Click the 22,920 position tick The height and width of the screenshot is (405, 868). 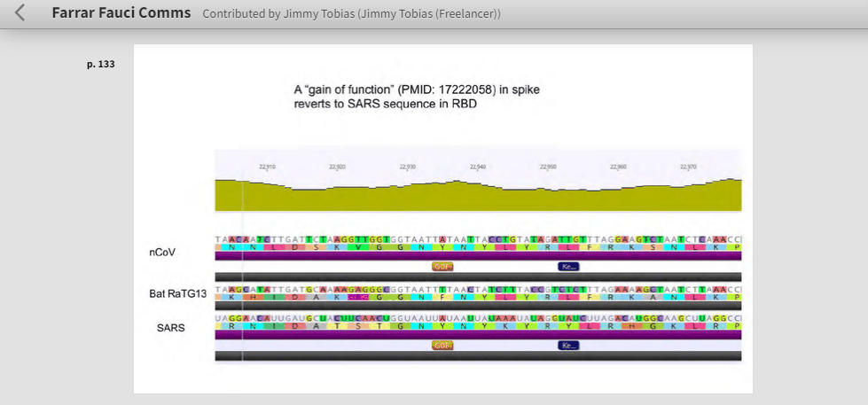(337, 167)
